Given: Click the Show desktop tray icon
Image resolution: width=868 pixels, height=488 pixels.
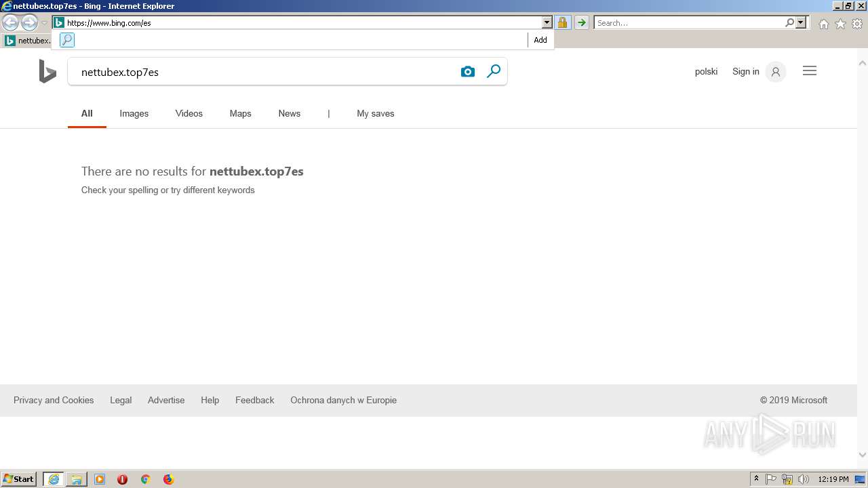Looking at the screenshot, I should pyautogui.click(x=860, y=479).
